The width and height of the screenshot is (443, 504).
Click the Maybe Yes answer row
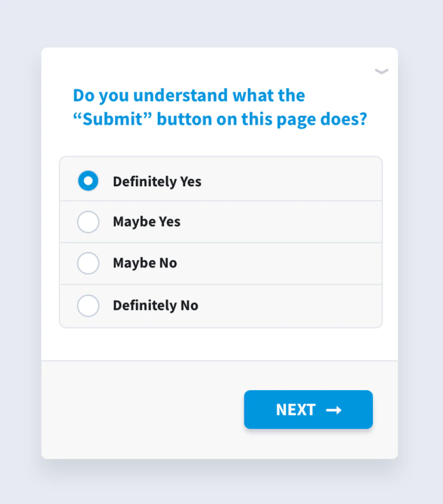(x=221, y=222)
